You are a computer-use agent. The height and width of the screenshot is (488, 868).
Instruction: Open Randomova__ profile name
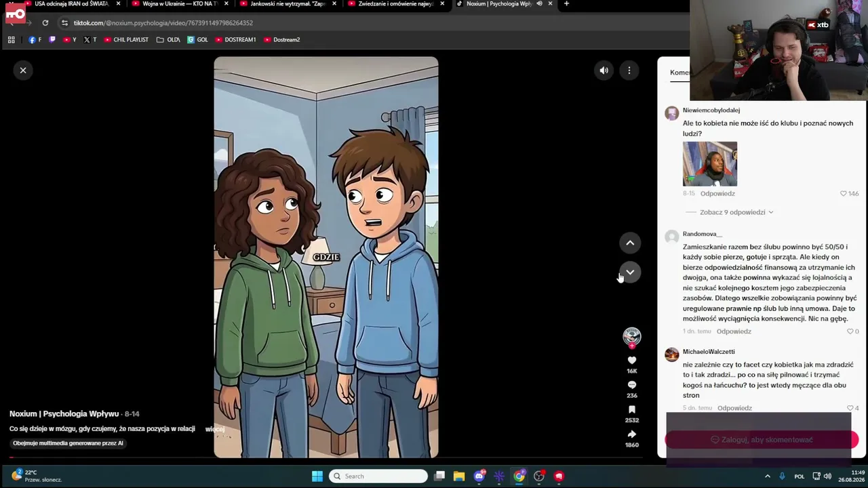tap(703, 234)
